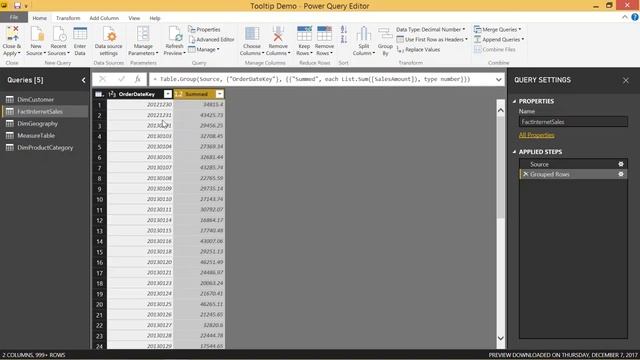640x360 pixels.
Task: Click the Remove Rows icon
Action: [x=324, y=34]
